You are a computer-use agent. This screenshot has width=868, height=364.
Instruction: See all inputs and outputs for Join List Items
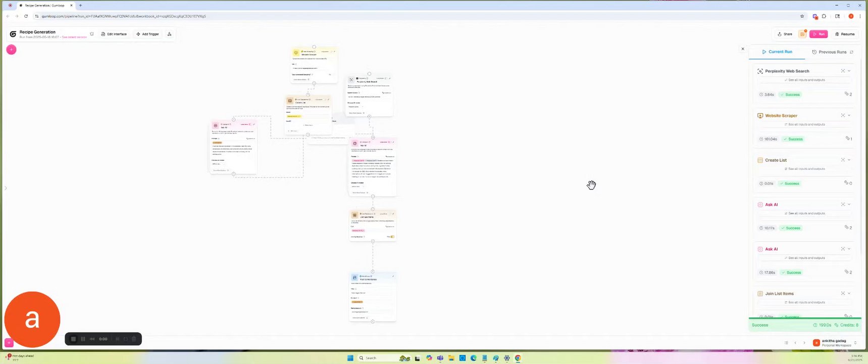click(x=804, y=302)
